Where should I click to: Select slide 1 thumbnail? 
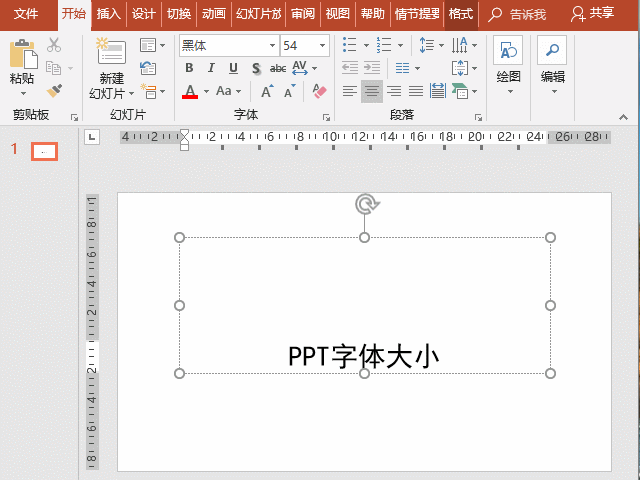pos(44,151)
